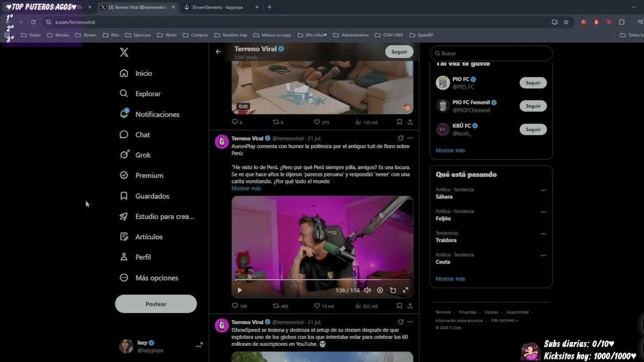
Task: Click the X logo in the sidebar
Action: 124,52
